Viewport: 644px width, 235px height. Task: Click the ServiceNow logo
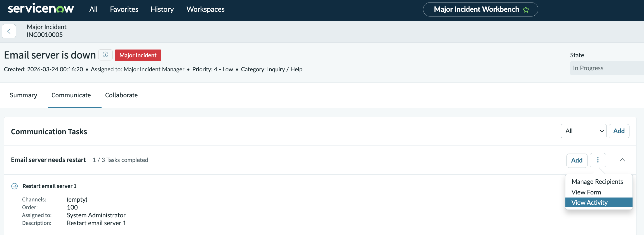[x=41, y=9]
